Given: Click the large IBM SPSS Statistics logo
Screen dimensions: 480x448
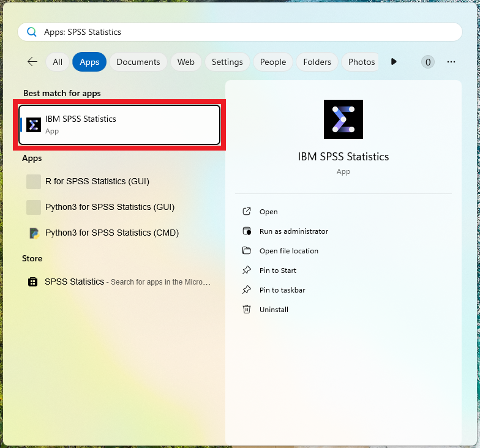Looking at the screenshot, I should (x=343, y=119).
